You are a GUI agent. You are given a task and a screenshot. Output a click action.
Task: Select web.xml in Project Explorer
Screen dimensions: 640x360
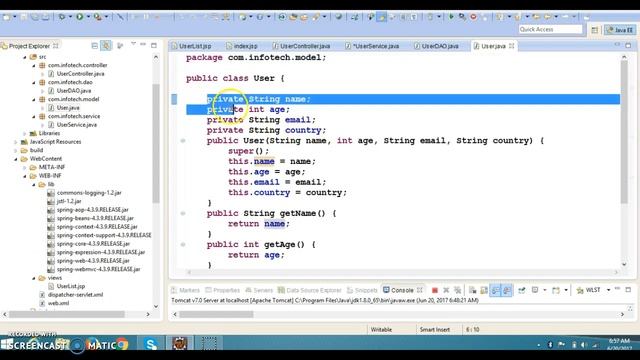pyautogui.click(x=58, y=303)
